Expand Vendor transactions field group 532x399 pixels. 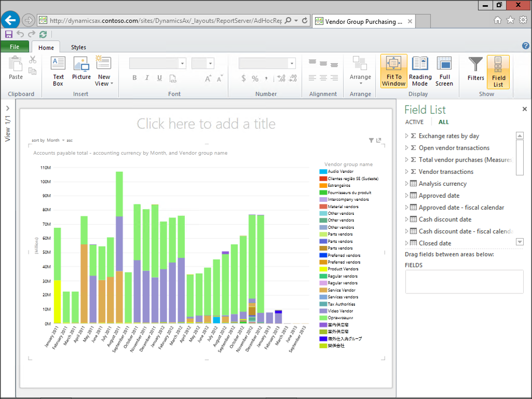407,172
